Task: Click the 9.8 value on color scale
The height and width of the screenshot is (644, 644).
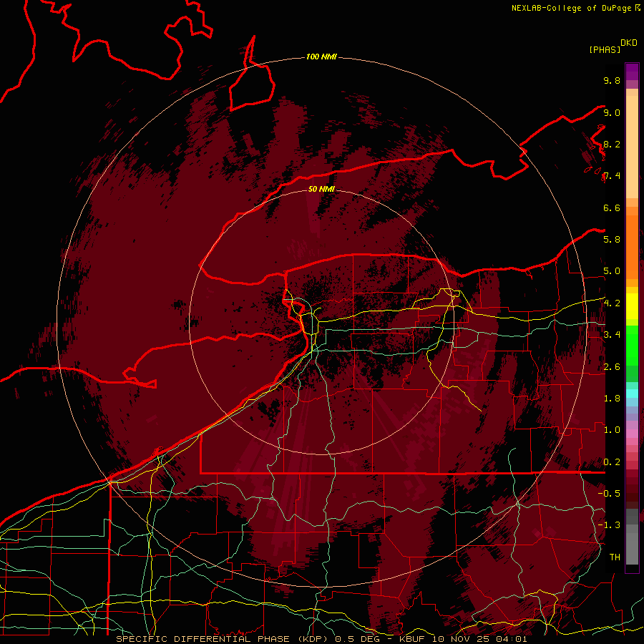Action: tap(612, 80)
